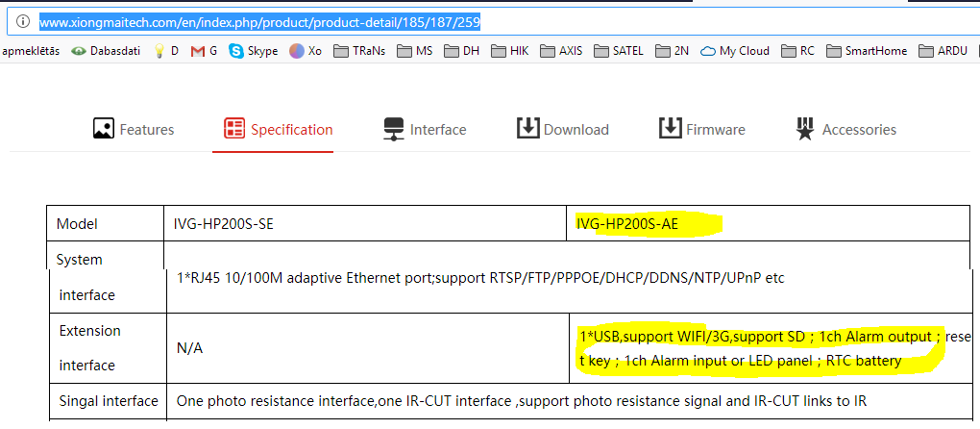Click the site info icon in address bar

pyautogui.click(x=23, y=20)
